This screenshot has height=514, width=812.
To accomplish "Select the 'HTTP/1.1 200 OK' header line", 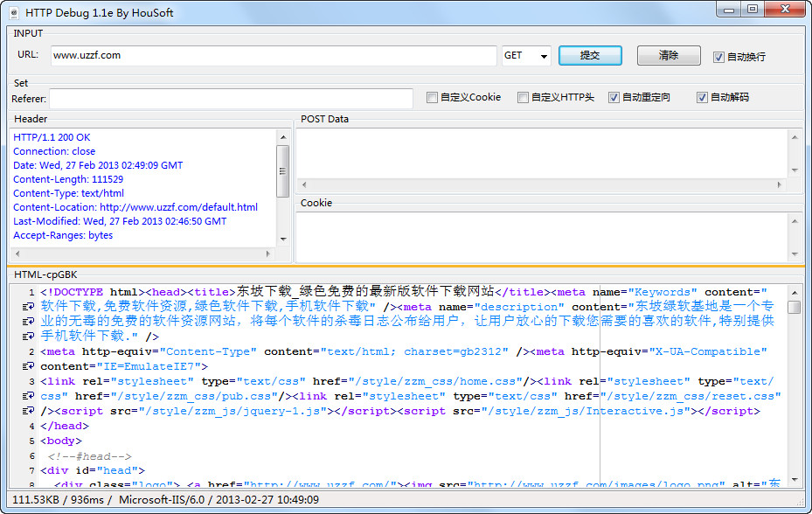I will pyautogui.click(x=52, y=137).
